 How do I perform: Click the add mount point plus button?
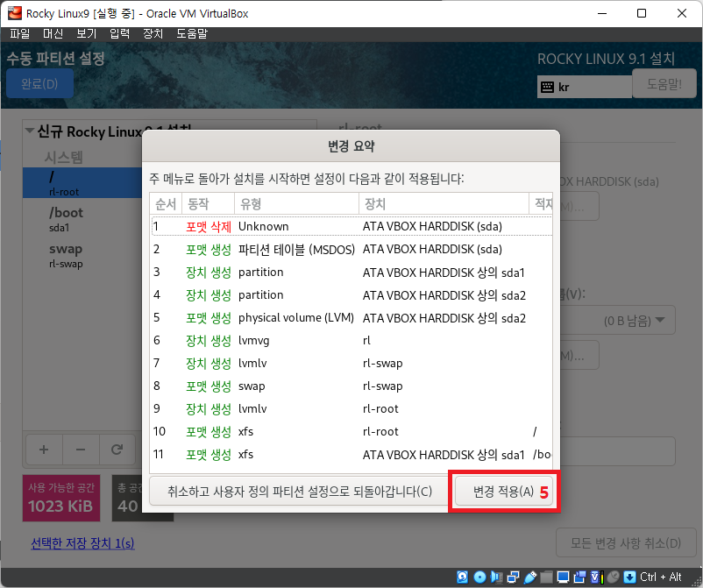coord(44,449)
